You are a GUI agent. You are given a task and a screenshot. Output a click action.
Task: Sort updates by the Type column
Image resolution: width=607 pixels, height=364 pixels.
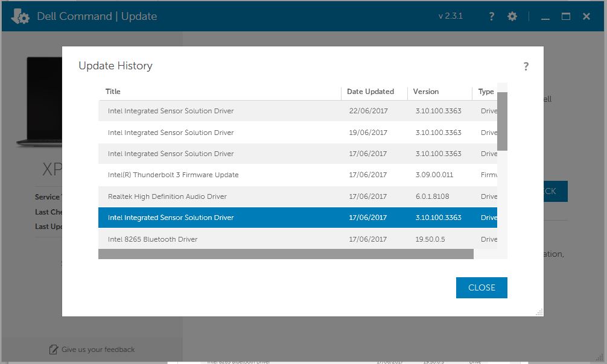pyautogui.click(x=486, y=92)
